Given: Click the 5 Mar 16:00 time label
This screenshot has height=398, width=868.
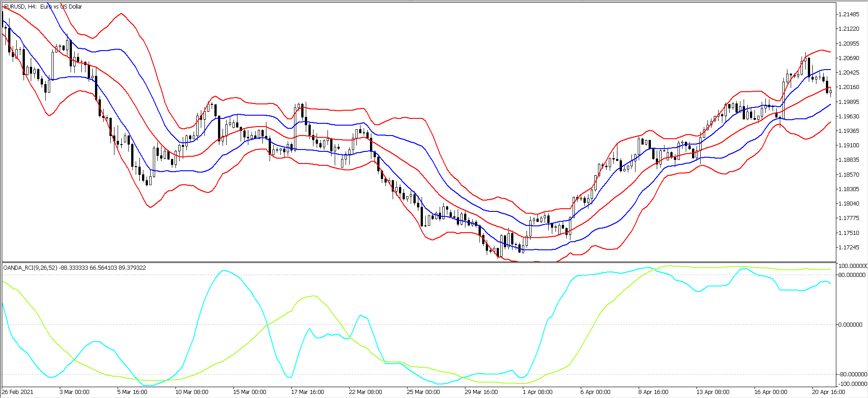Looking at the screenshot, I should 133,392.
